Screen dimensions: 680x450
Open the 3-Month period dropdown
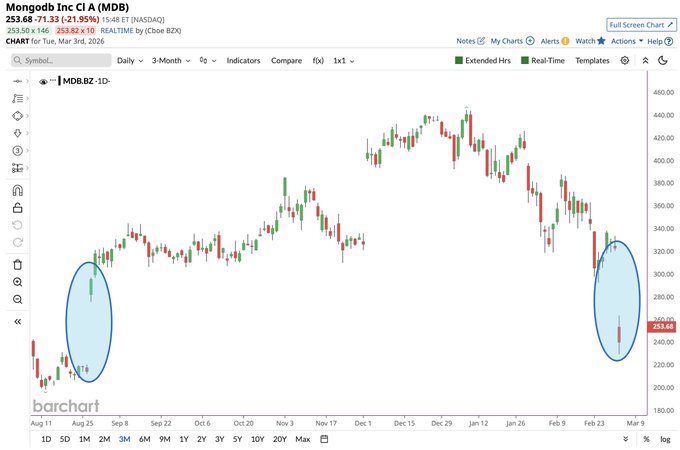coord(171,60)
